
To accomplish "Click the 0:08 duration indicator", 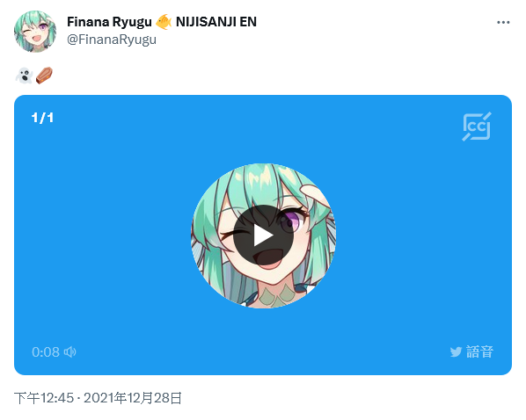I will 46,352.
